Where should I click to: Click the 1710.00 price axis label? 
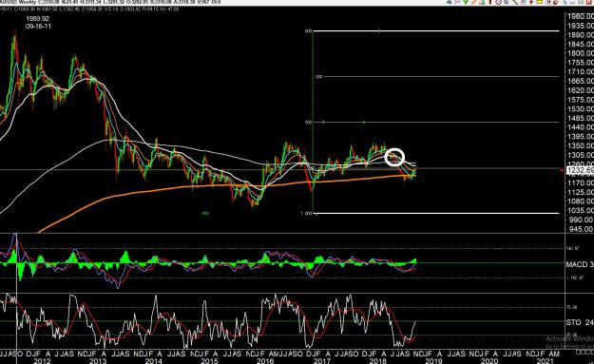[580, 71]
